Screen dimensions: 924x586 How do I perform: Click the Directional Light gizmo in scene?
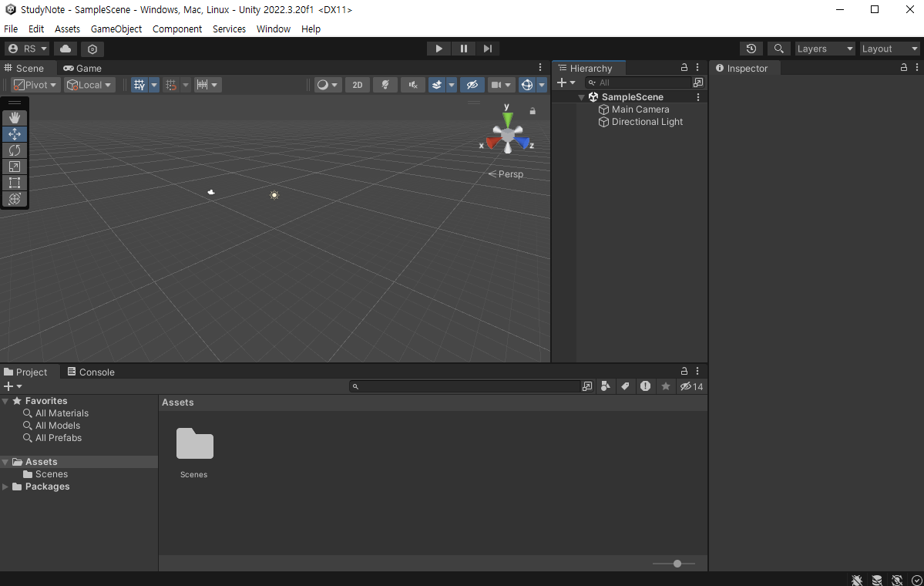point(274,195)
